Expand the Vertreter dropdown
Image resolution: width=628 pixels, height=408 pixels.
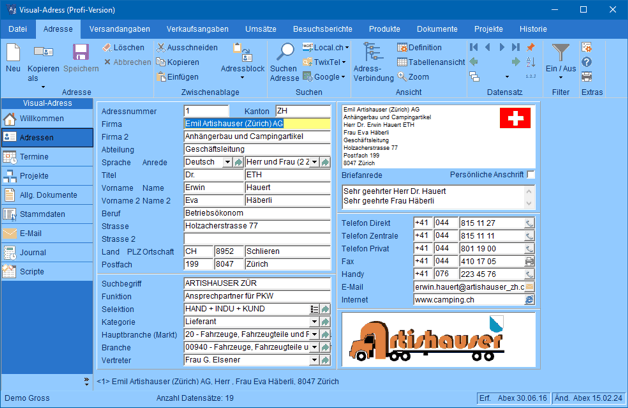315,360
